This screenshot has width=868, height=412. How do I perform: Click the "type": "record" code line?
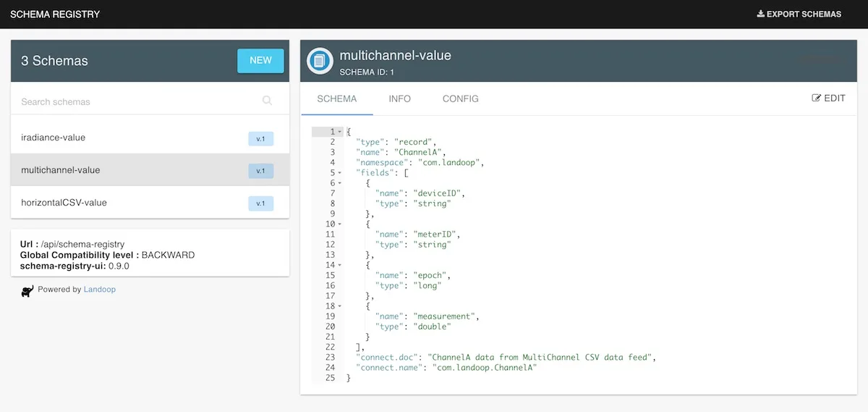[x=396, y=142]
